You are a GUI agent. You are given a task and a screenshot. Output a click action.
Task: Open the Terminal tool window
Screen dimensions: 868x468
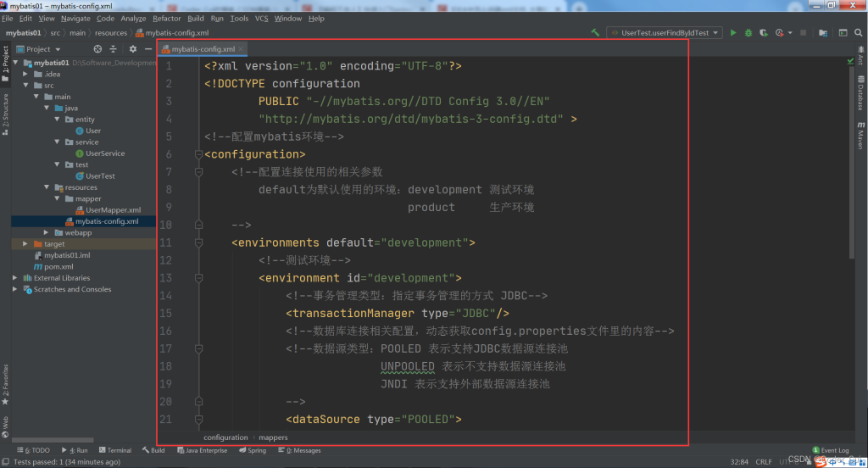click(x=115, y=450)
